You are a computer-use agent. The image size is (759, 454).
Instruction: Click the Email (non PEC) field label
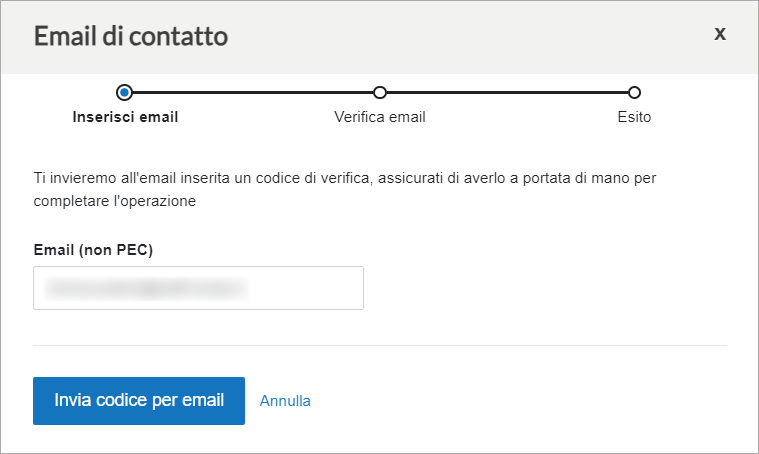(x=93, y=250)
